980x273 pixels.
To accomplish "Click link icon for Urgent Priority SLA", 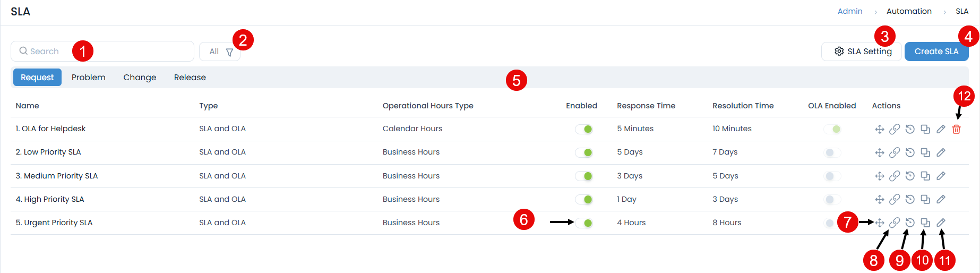I will point(895,223).
